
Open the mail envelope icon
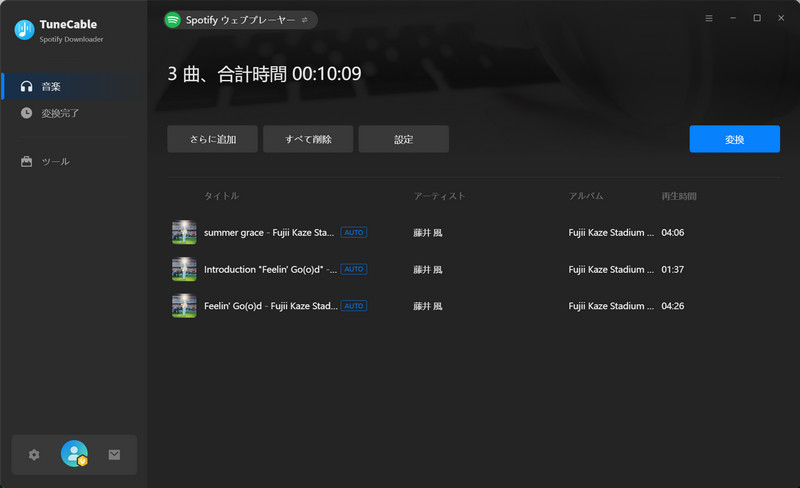[x=114, y=454]
